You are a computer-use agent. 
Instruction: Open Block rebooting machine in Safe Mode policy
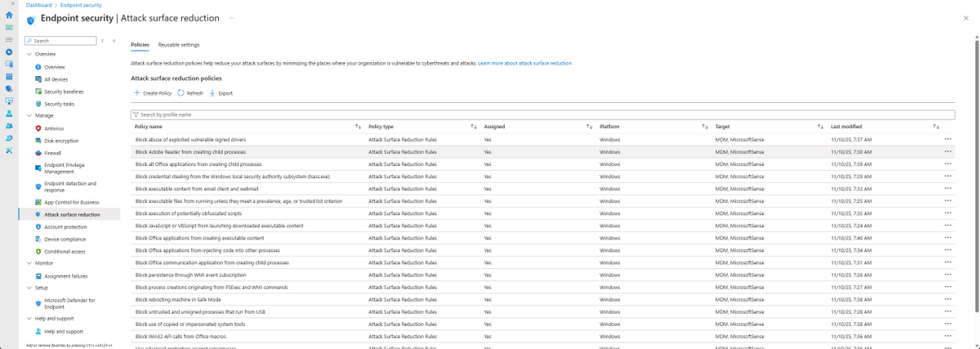click(178, 299)
